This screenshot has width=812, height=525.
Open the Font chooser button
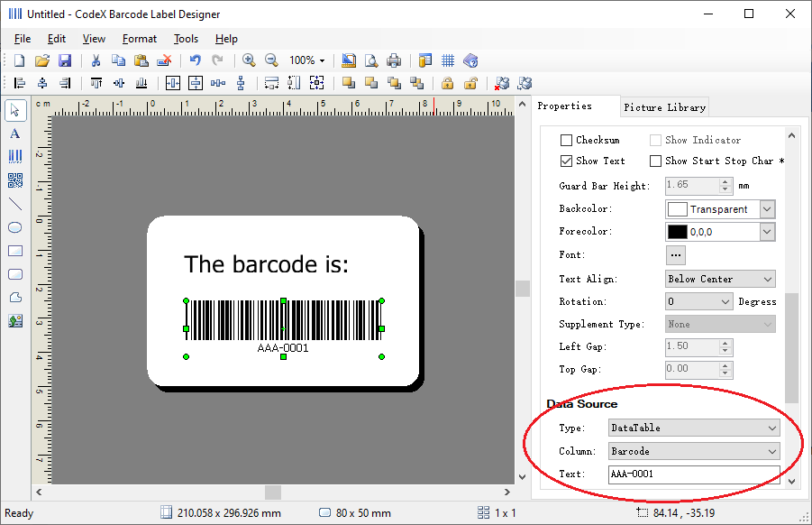(675, 255)
